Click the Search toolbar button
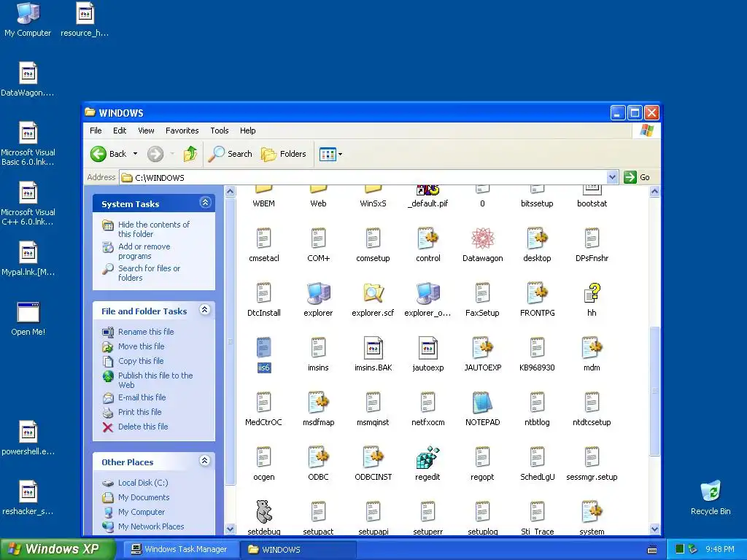747x560 pixels. 230,154
